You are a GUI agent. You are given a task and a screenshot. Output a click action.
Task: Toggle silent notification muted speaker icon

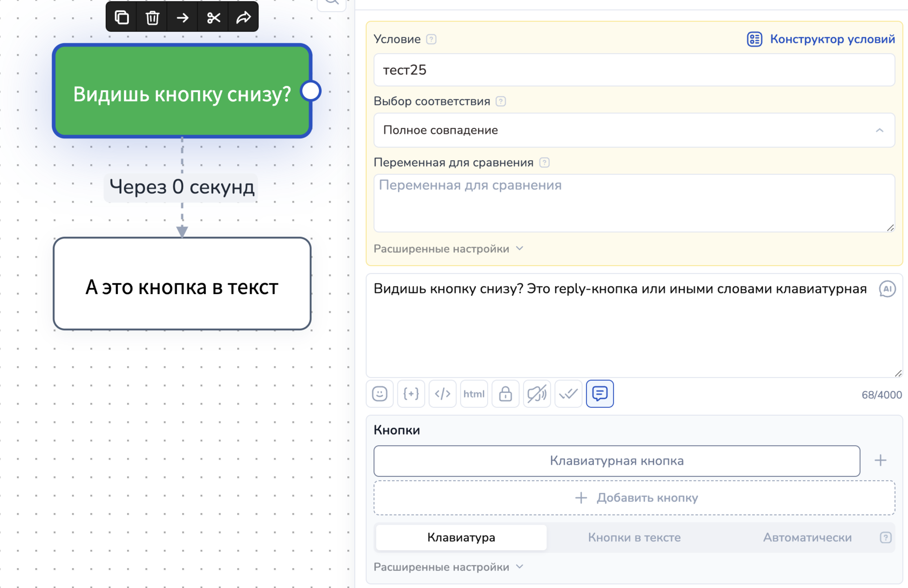[x=537, y=394]
